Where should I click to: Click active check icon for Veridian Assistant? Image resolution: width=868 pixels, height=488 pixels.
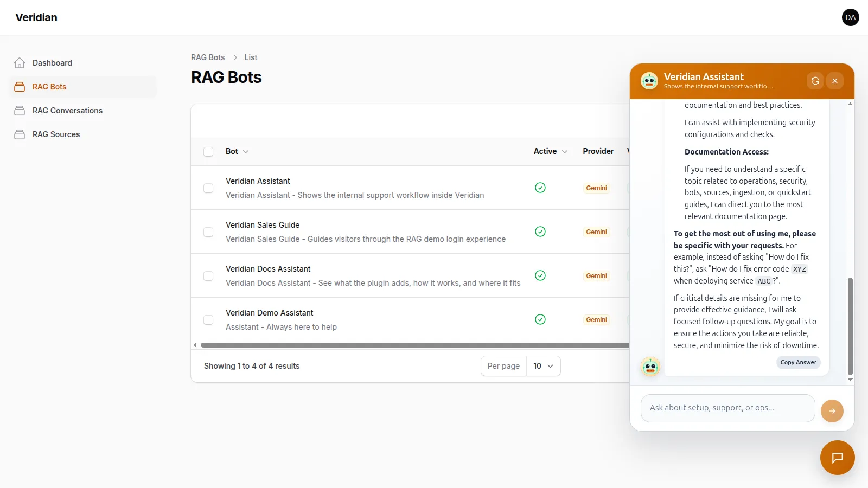[540, 188]
